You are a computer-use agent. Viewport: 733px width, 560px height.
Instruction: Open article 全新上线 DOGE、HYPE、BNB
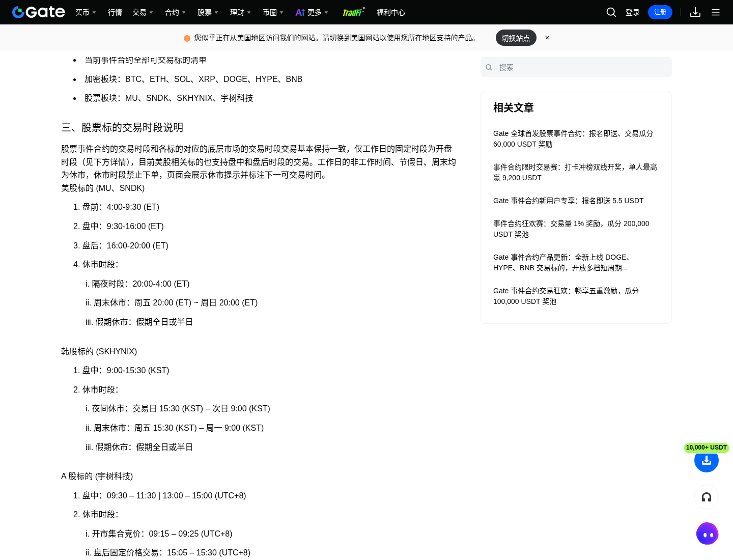pos(576,262)
